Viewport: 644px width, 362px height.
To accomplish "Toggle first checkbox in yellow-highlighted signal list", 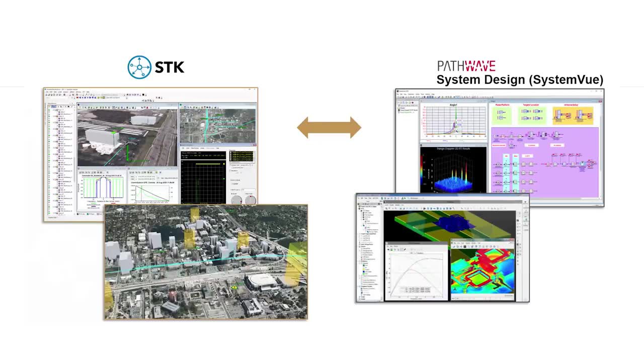I will click(x=231, y=152).
